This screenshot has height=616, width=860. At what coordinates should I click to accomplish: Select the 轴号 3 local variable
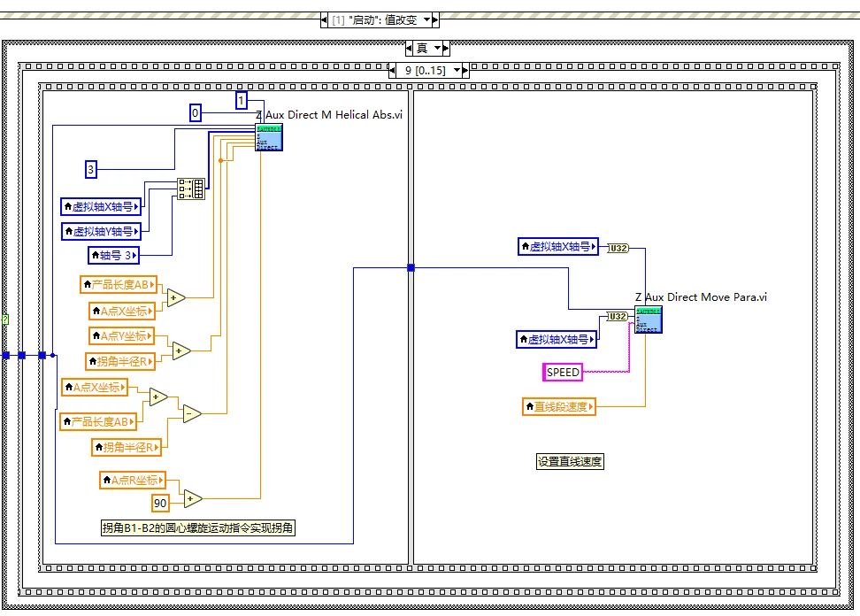coord(113,255)
